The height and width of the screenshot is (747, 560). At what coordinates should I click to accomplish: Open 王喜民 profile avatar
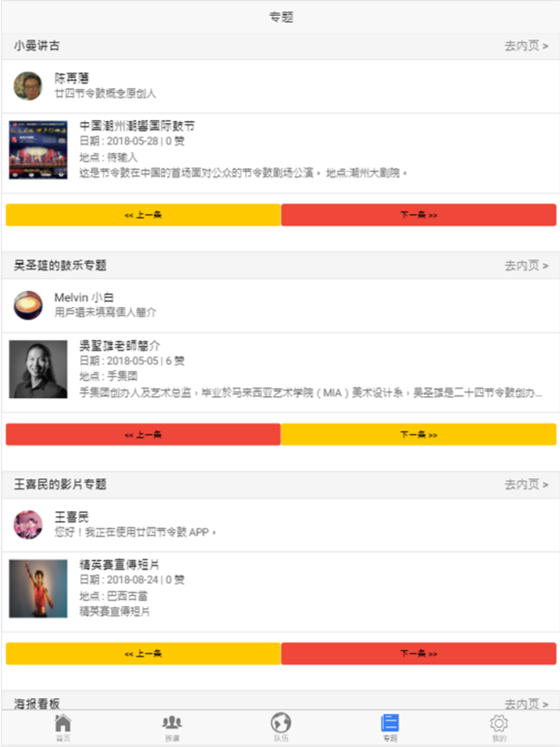point(28,525)
